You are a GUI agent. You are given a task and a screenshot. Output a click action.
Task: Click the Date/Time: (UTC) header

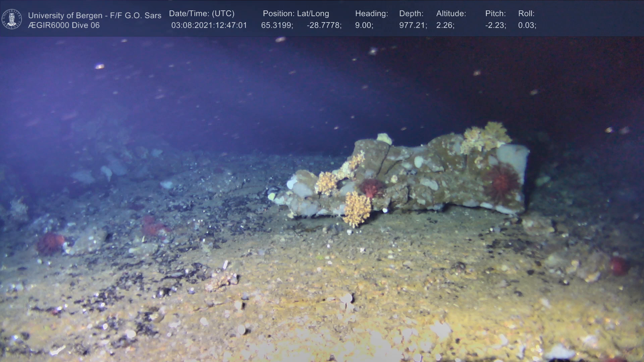pos(202,14)
